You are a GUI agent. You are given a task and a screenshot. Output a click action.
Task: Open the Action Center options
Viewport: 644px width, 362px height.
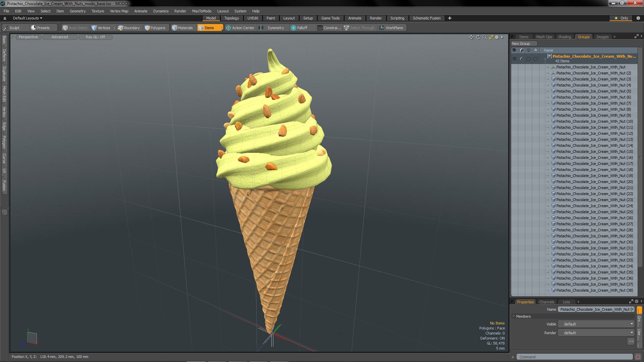240,28
